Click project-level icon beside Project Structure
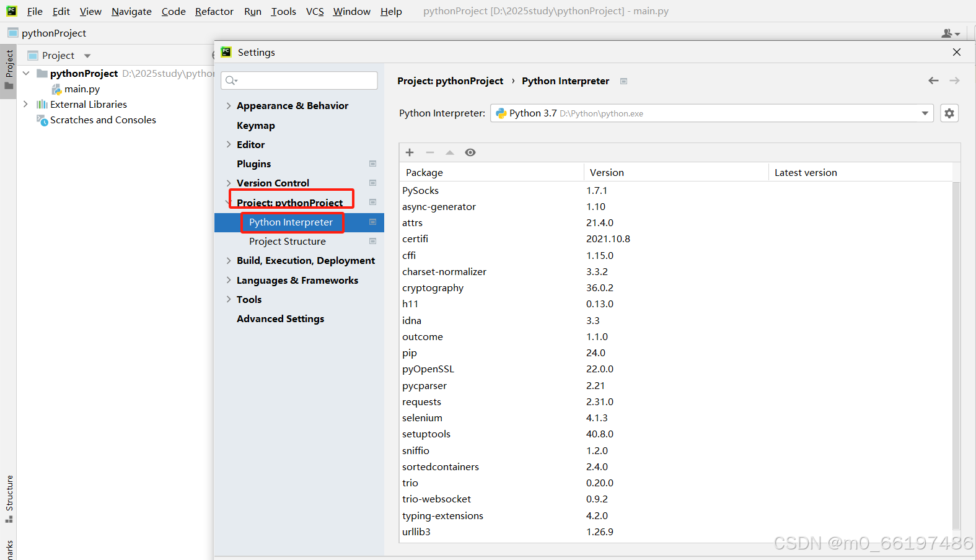Viewport: 976px width, 560px height. point(373,241)
